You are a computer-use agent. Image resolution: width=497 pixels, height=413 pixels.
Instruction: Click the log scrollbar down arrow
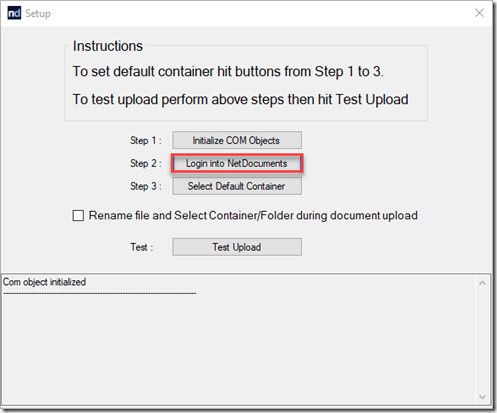(x=482, y=397)
